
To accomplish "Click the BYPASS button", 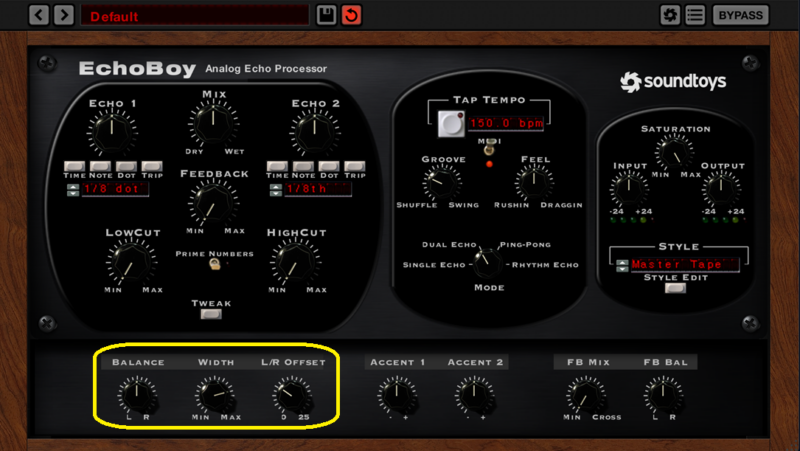I will coord(741,15).
